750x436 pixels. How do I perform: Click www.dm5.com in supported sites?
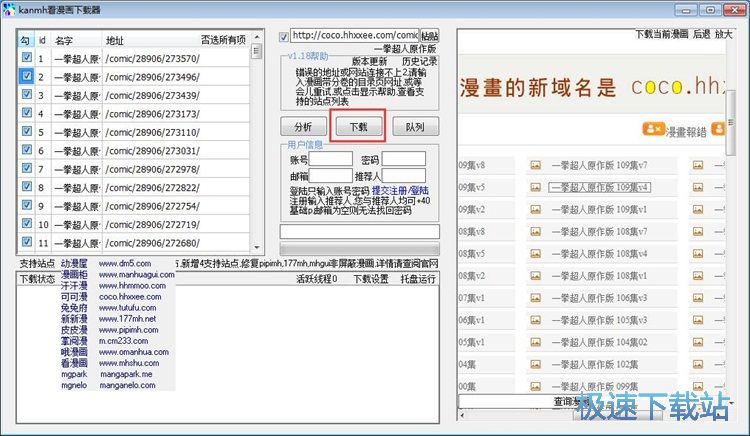coord(125,263)
